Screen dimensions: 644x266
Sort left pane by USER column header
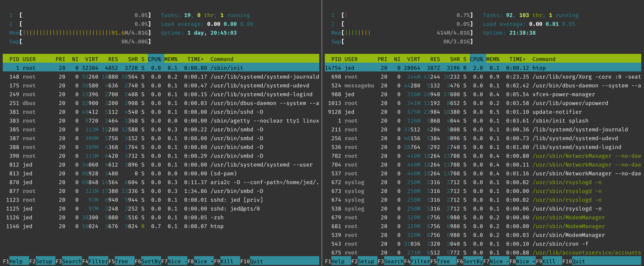(x=29, y=59)
